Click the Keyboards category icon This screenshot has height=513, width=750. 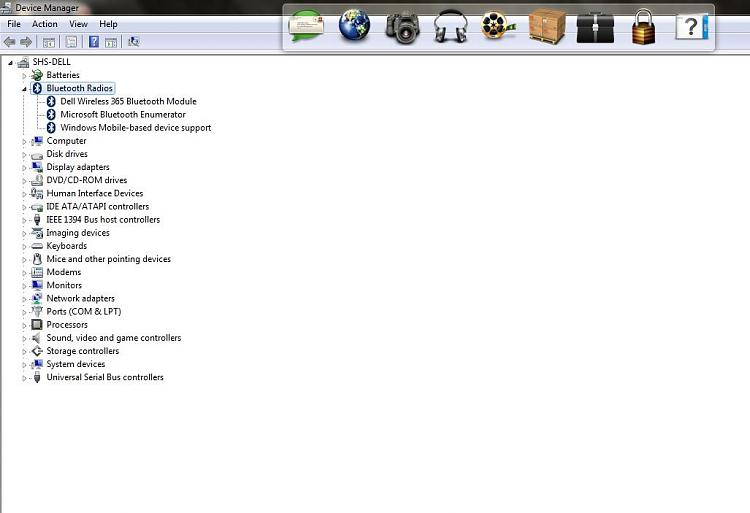click(x=37, y=246)
